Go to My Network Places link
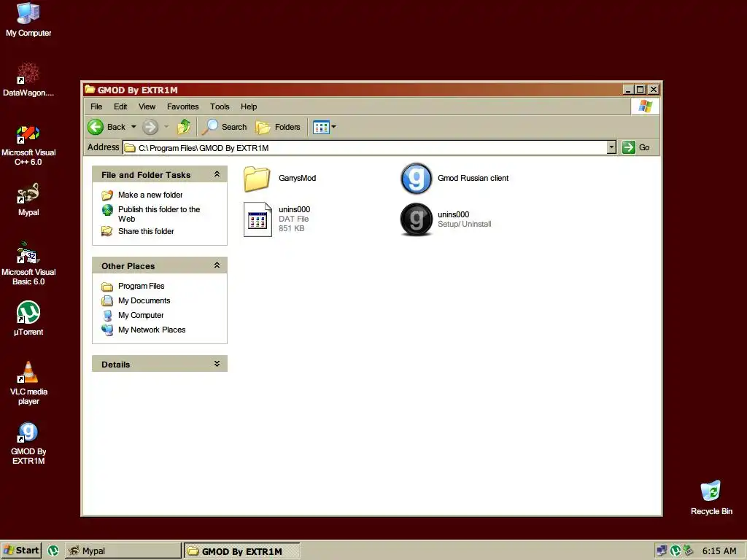This screenshot has width=747, height=560. (152, 330)
